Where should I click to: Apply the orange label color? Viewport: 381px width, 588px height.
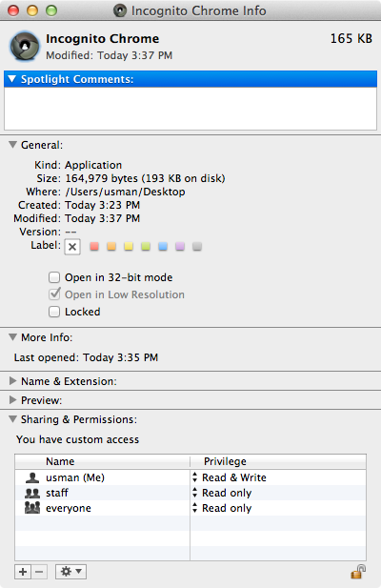coord(111,247)
